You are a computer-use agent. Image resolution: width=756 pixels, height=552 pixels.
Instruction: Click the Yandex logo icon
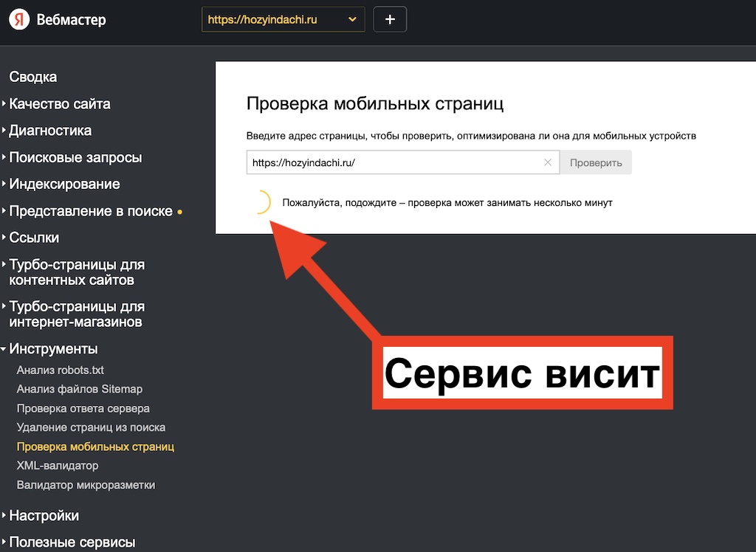(19, 20)
